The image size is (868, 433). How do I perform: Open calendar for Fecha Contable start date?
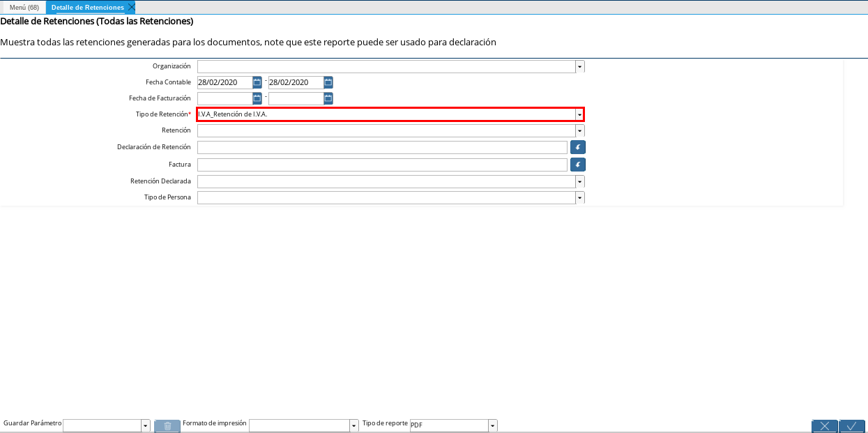coord(257,82)
